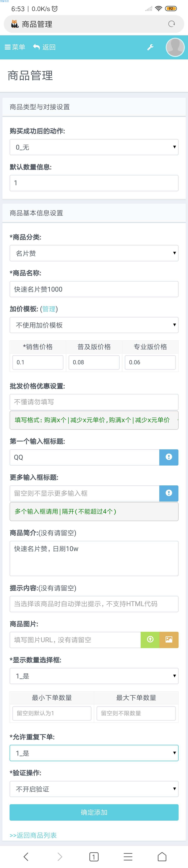Click the product name input field
Screen dimensions: 188x868
(x=94, y=289)
